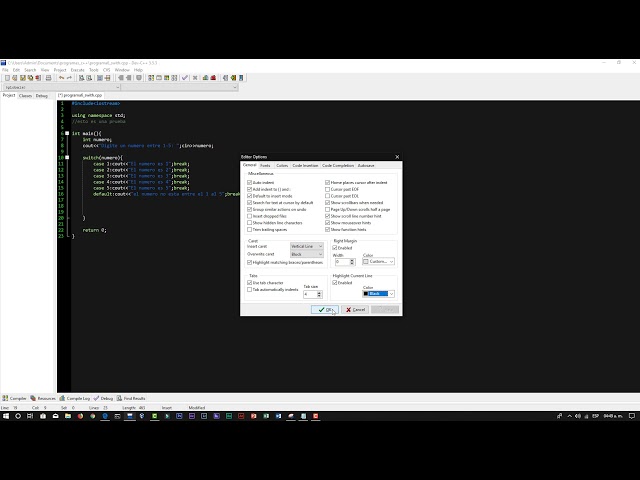Open File Explorer from the taskbar
The height and width of the screenshot is (480, 640).
pyautogui.click(x=68, y=416)
